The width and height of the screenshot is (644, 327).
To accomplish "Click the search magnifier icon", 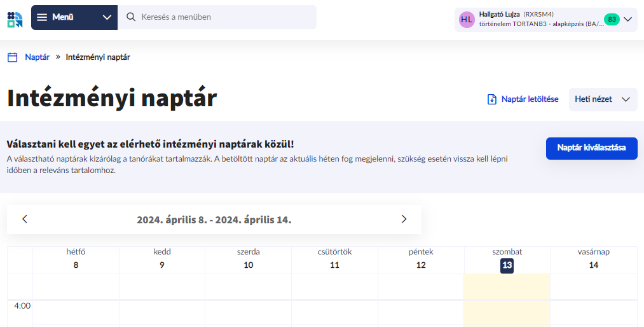I will coord(131,17).
